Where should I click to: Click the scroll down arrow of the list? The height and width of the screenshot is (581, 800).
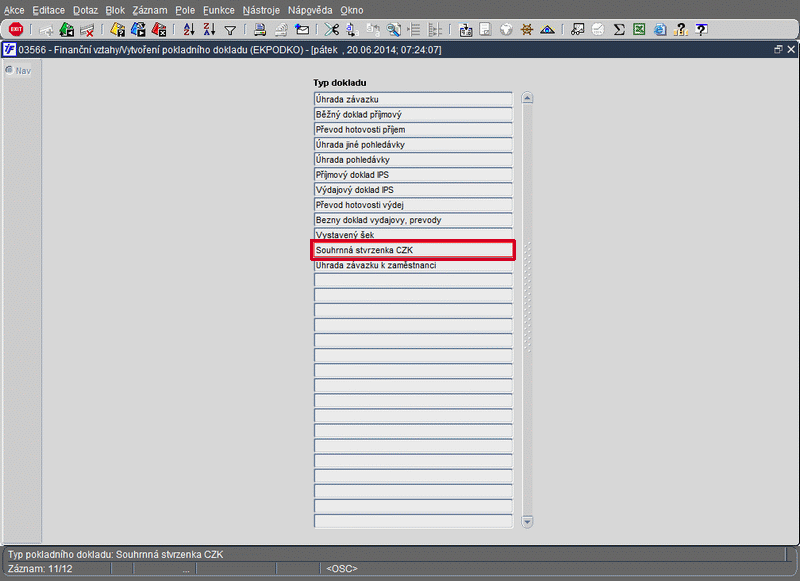(527, 521)
